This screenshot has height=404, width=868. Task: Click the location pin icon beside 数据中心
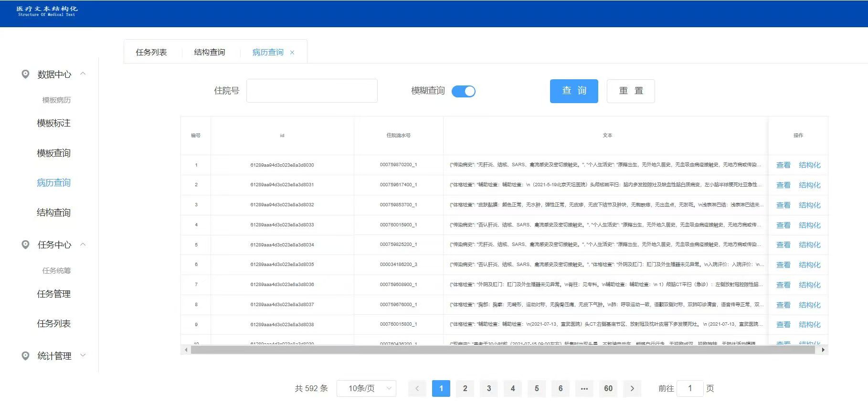click(25, 74)
